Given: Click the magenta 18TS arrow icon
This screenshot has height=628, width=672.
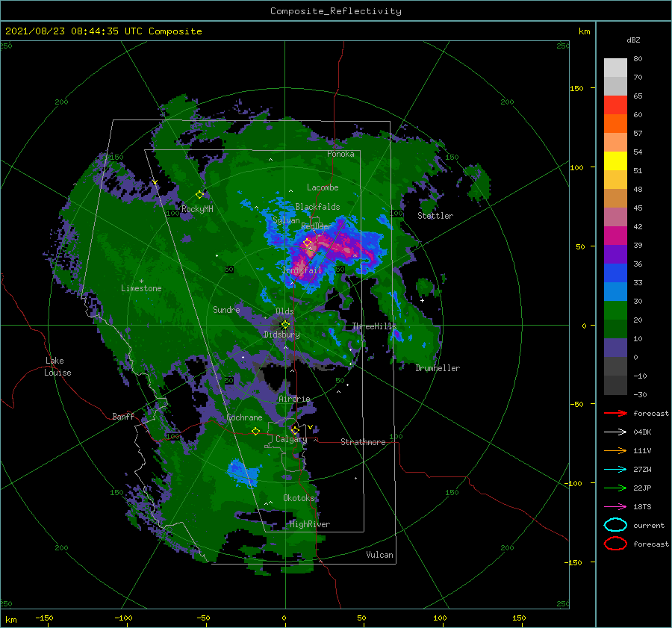Looking at the screenshot, I should click(615, 507).
